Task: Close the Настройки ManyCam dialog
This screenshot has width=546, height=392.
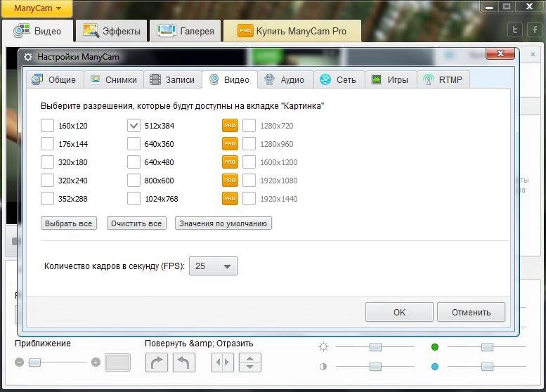Action: pos(500,53)
